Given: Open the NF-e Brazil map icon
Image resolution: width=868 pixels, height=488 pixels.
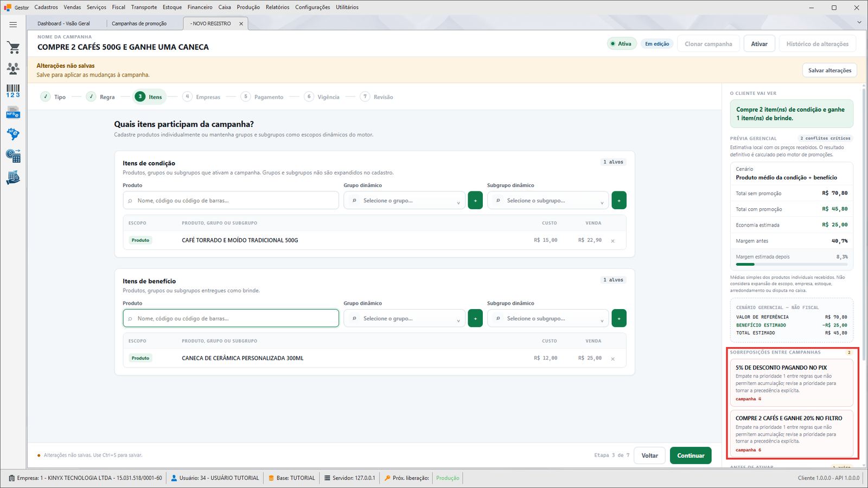Looking at the screenshot, I should 13,134.
